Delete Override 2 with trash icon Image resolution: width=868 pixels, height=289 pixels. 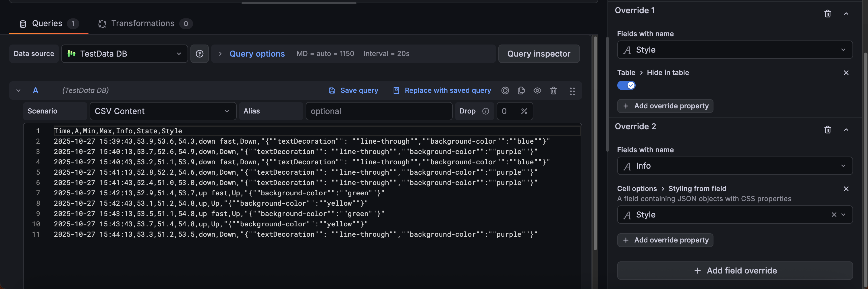828,130
